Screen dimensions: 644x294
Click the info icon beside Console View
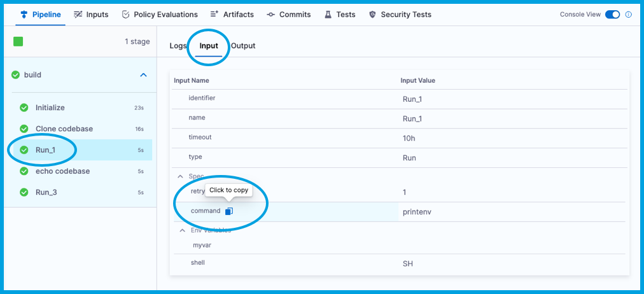[x=629, y=15]
